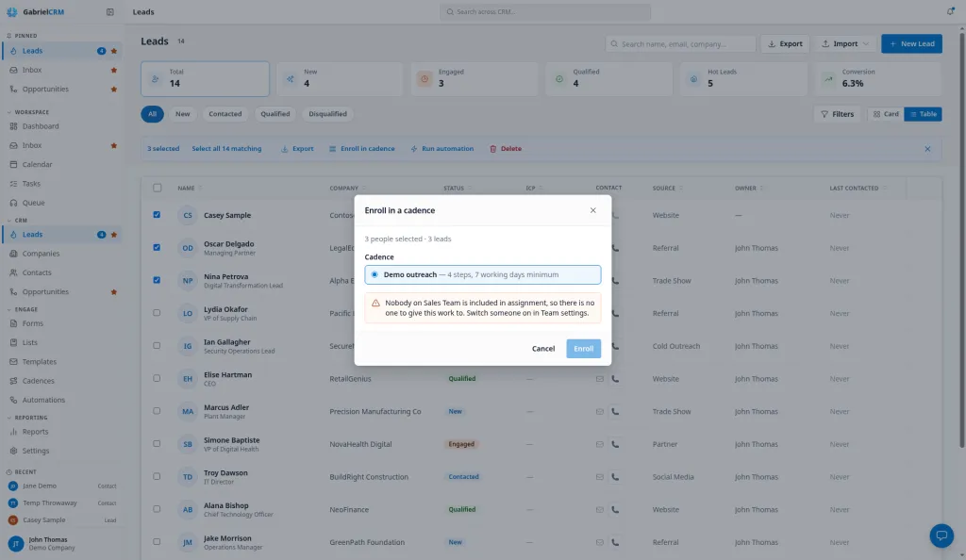
Task: Click email icon in Marcus Adler row
Action: coord(599,412)
